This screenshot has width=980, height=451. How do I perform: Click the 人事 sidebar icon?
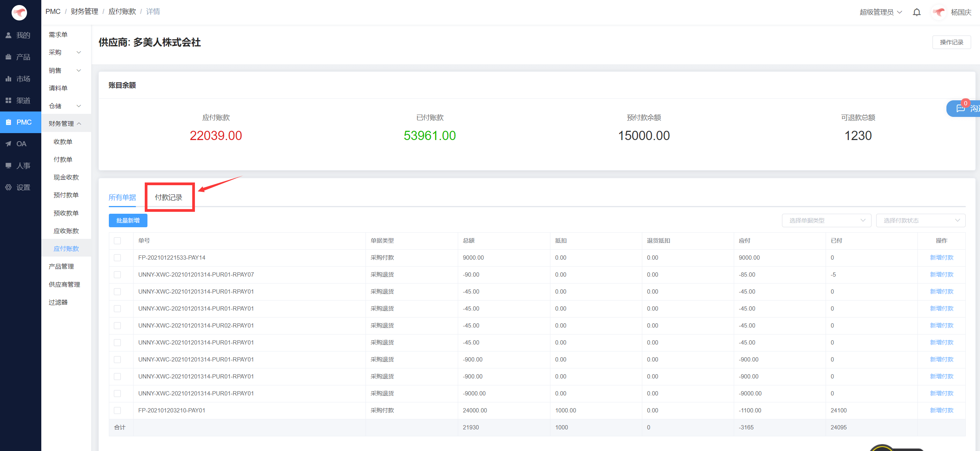(8, 166)
